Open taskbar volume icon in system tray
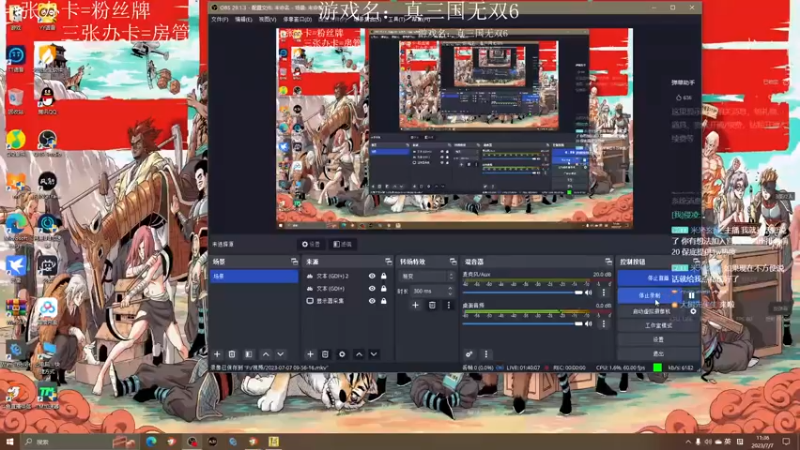The image size is (800, 450). tap(708, 441)
